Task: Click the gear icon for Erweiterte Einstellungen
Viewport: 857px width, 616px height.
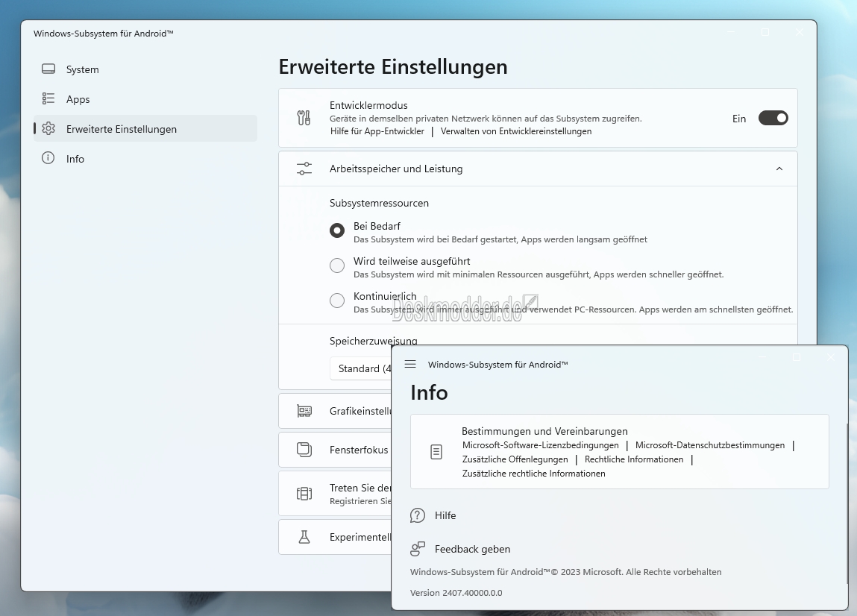Action: (x=48, y=128)
